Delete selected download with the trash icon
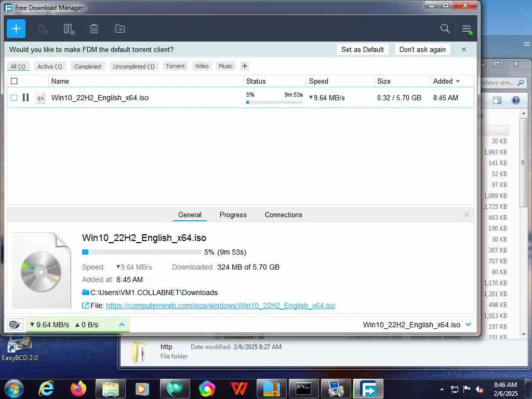The image size is (532, 399). 94,29
